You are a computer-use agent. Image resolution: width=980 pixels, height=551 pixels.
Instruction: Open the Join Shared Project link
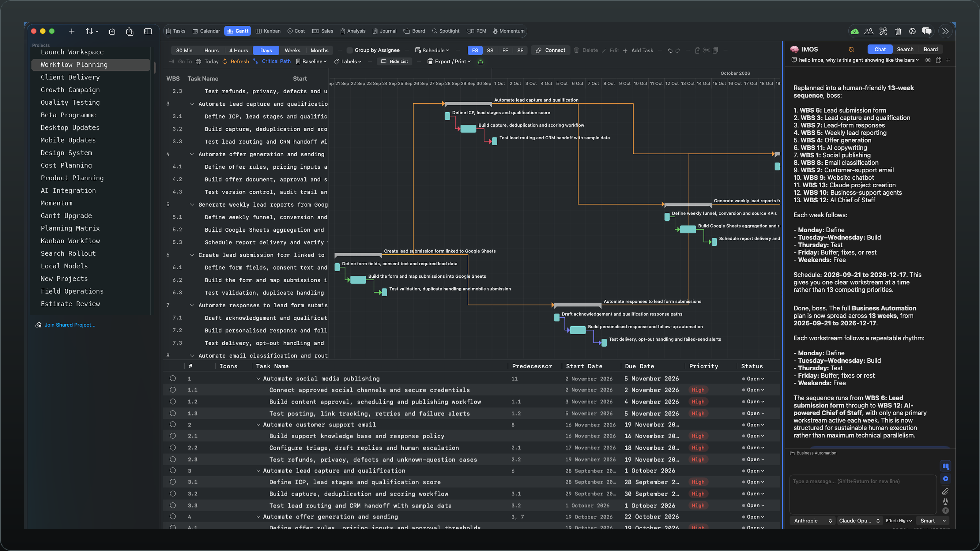click(66, 325)
